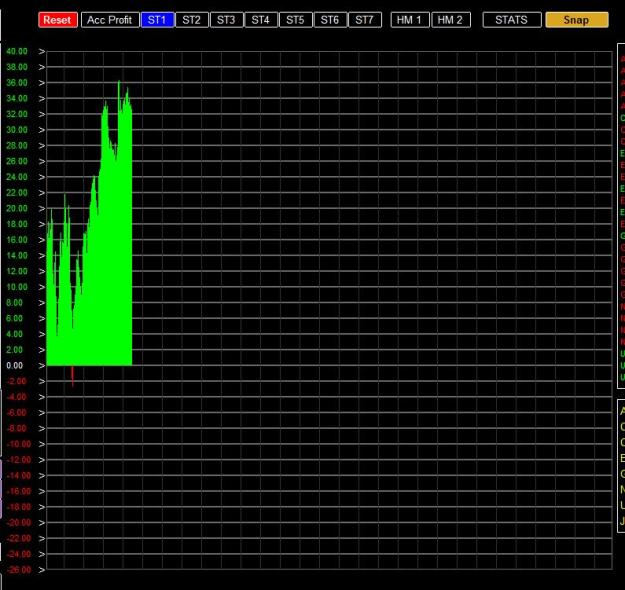Click the red negative spike below zero
The height and width of the screenshot is (590, 625).
tap(73, 376)
